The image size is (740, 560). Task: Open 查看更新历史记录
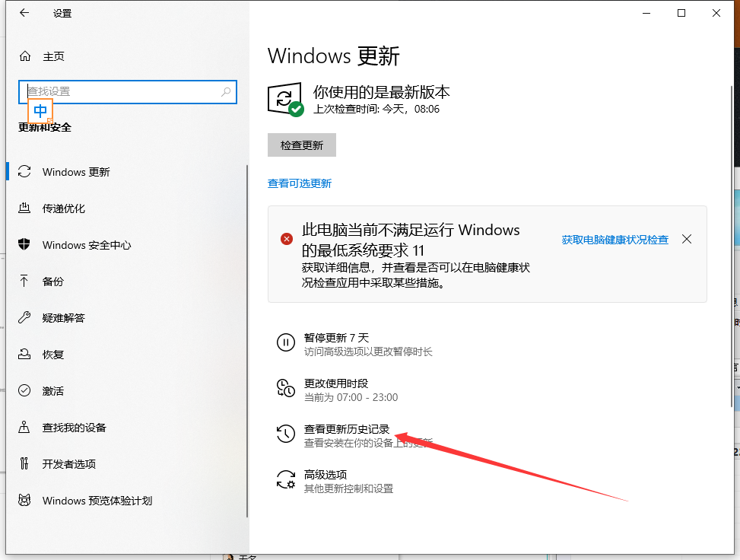[347, 429]
